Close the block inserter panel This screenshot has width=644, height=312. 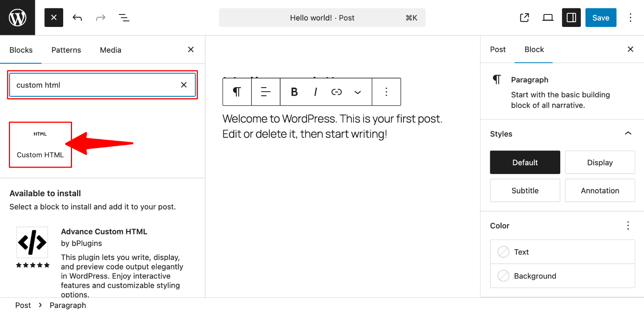pyautogui.click(x=191, y=49)
